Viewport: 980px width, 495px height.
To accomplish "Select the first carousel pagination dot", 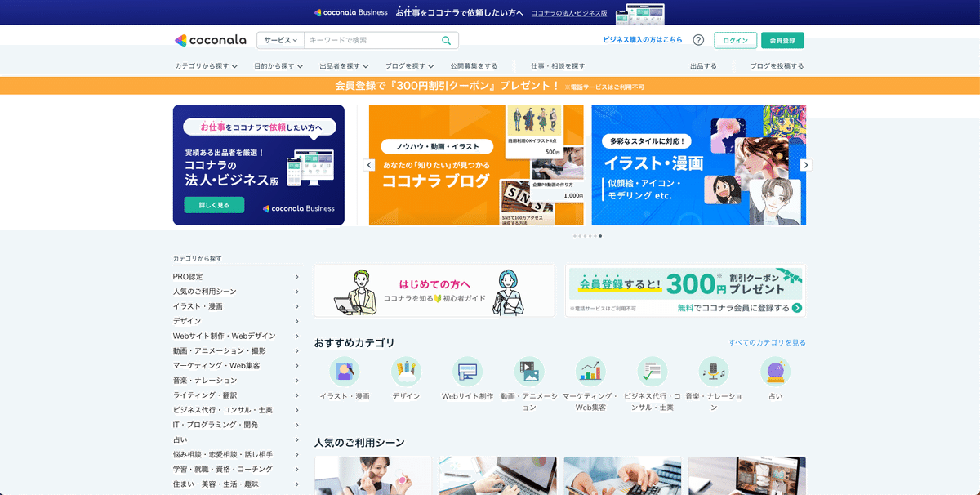I will [575, 236].
